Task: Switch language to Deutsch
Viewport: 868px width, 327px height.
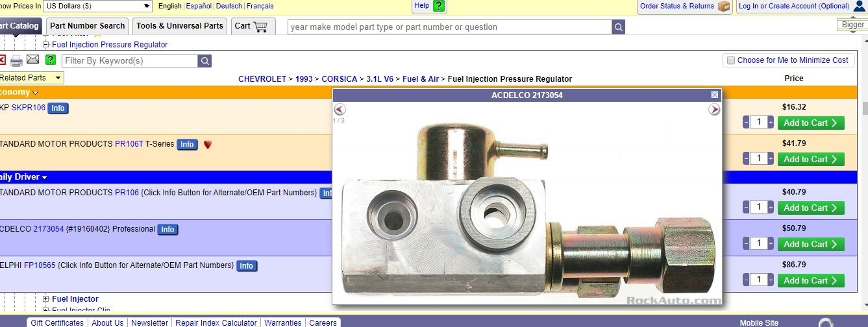Action: (x=229, y=6)
